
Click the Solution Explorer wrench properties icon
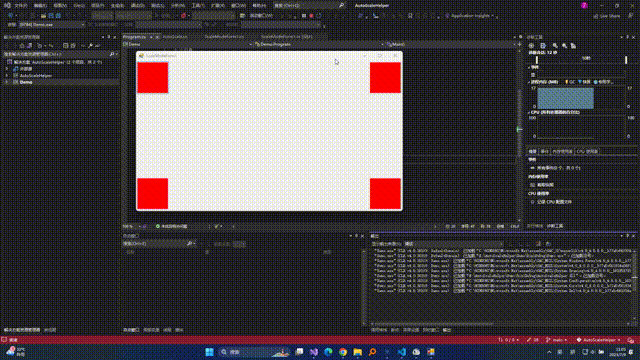tap(90, 46)
